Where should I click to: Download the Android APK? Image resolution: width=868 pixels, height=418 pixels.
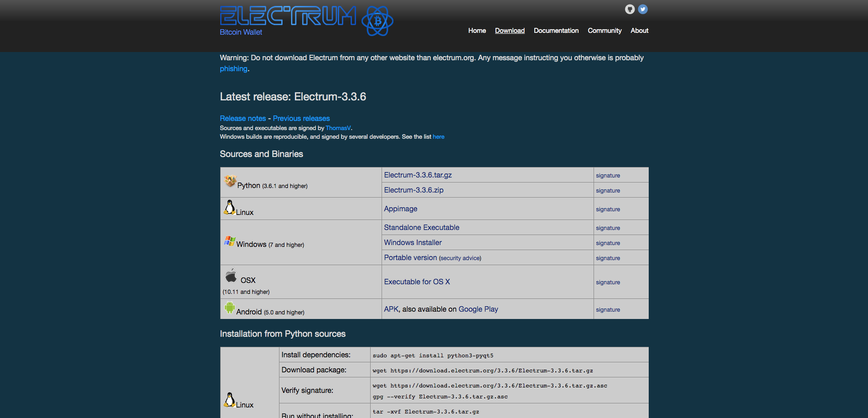coord(391,309)
